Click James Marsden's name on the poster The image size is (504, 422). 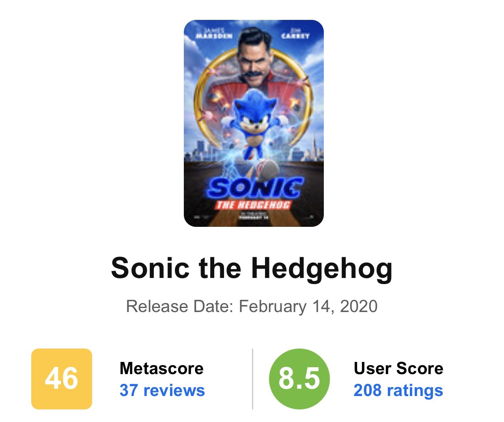[x=214, y=33]
